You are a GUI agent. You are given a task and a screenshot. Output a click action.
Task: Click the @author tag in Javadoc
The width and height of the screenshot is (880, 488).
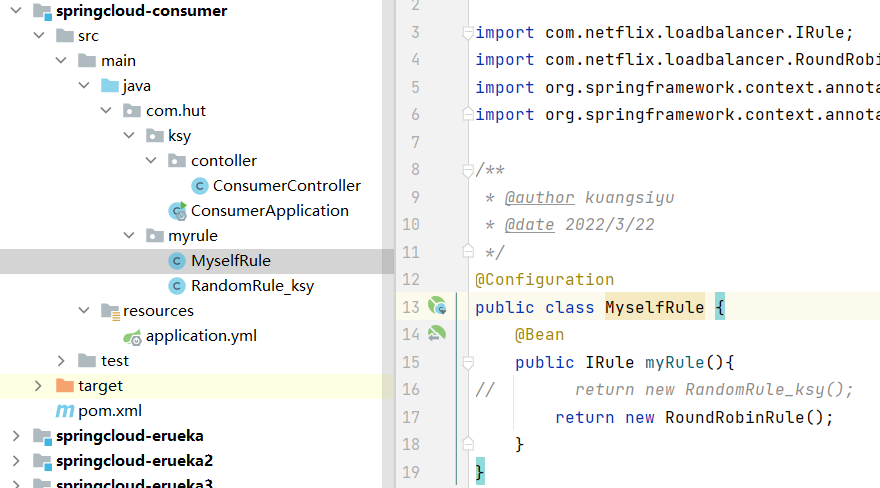pyautogui.click(x=539, y=197)
